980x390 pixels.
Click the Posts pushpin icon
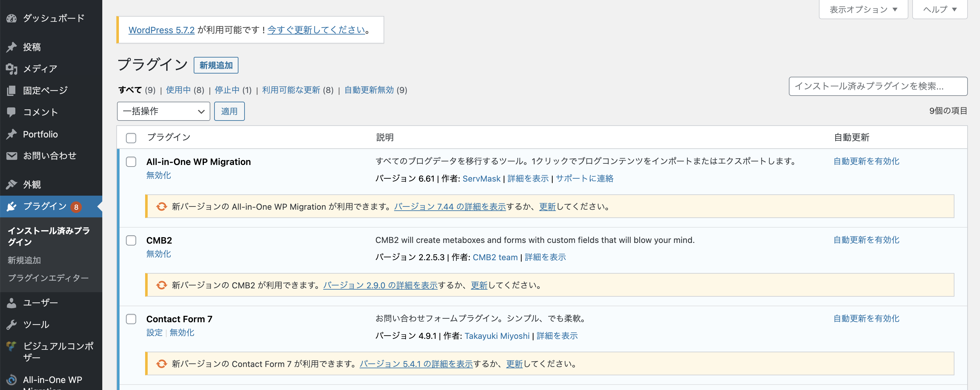[x=12, y=47]
